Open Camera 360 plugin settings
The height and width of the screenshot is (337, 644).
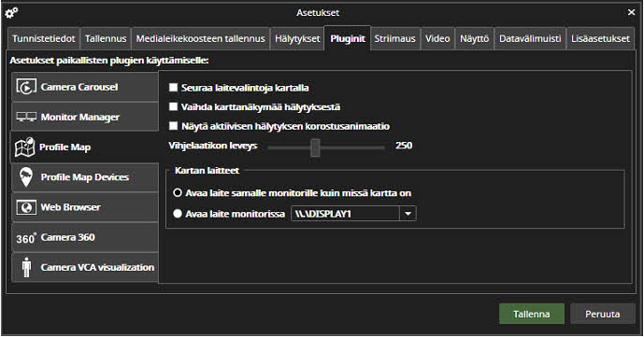(85, 237)
